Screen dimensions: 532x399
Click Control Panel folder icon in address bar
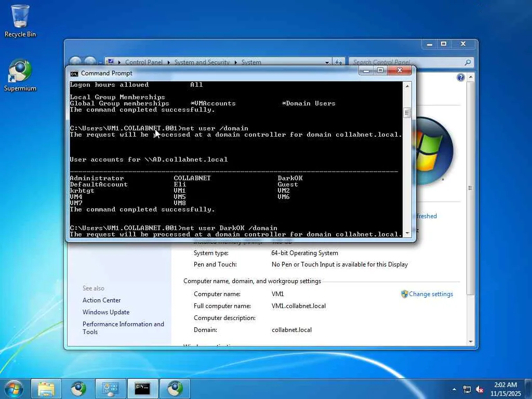point(110,62)
